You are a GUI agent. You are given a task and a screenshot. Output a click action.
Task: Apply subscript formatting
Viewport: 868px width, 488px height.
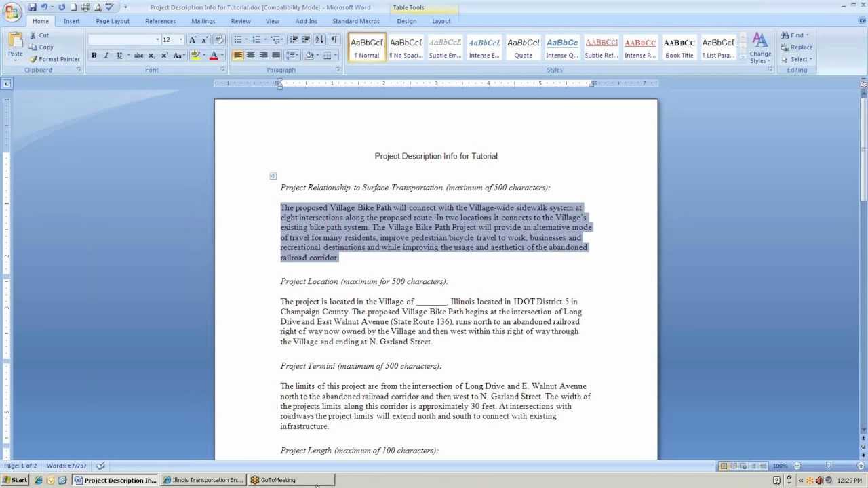tap(151, 56)
